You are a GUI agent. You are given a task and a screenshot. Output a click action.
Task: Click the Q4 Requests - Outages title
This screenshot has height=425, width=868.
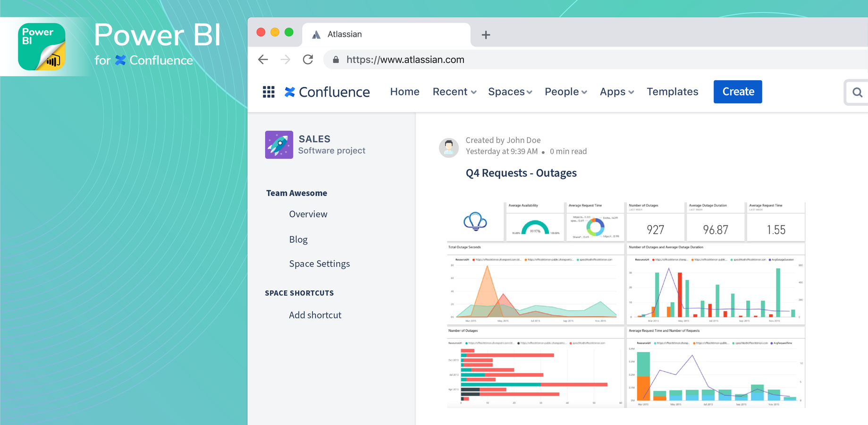pos(521,173)
